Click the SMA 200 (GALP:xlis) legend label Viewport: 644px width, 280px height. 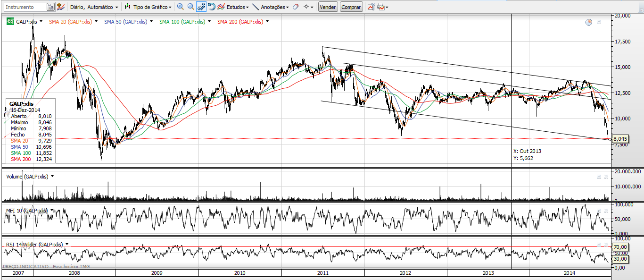[x=240, y=22]
